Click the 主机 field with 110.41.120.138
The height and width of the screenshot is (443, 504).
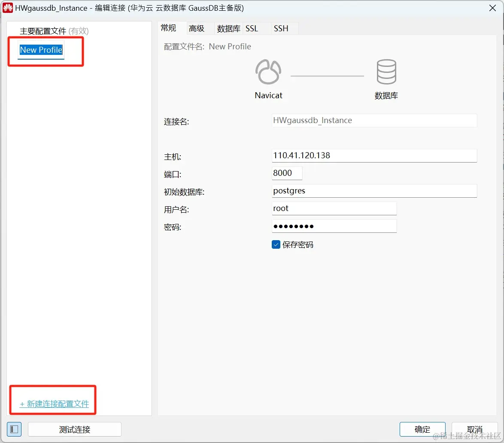pos(374,155)
